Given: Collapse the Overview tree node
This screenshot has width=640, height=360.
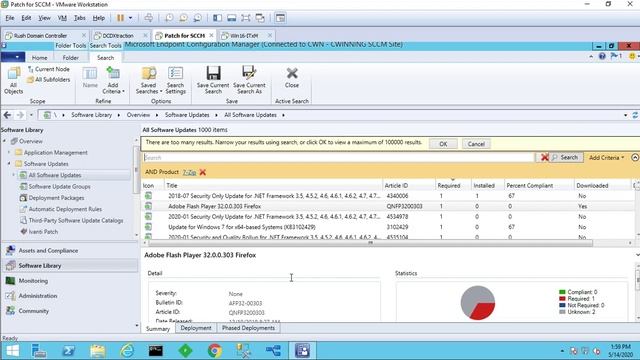Looking at the screenshot, I should (x=4, y=141).
